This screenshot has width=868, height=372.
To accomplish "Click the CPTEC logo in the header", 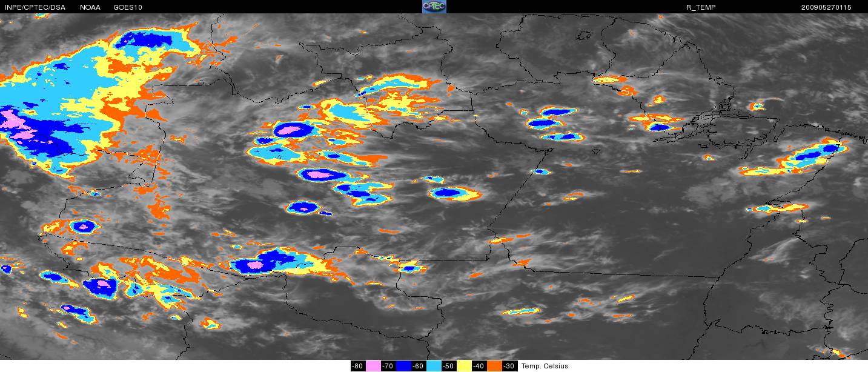I will coord(434,7).
